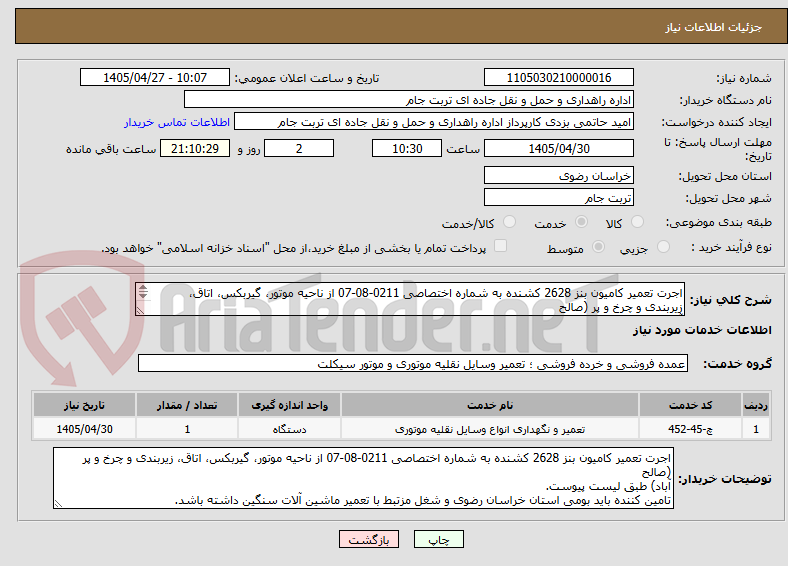
Task: Click the جزئیات اطلاعات نیاز page header
Action: [714, 27]
